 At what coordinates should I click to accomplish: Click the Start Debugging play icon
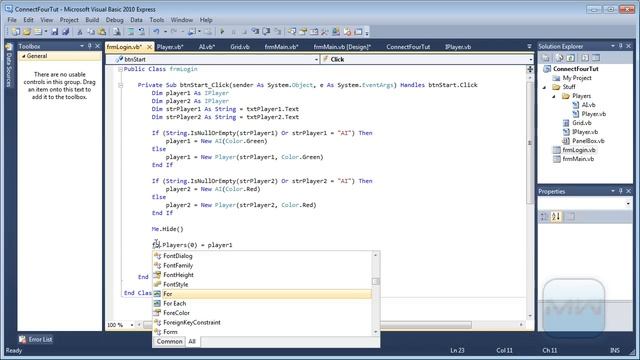click(x=222, y=31)
